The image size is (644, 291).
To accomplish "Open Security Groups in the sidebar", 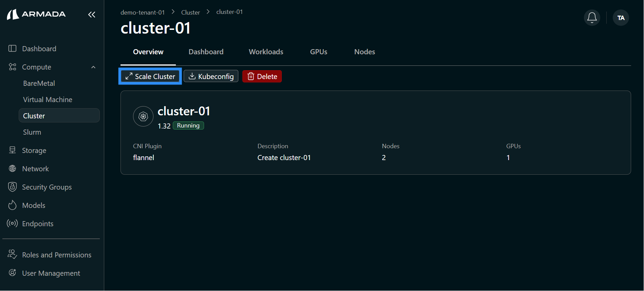I will tap(47, 187).
